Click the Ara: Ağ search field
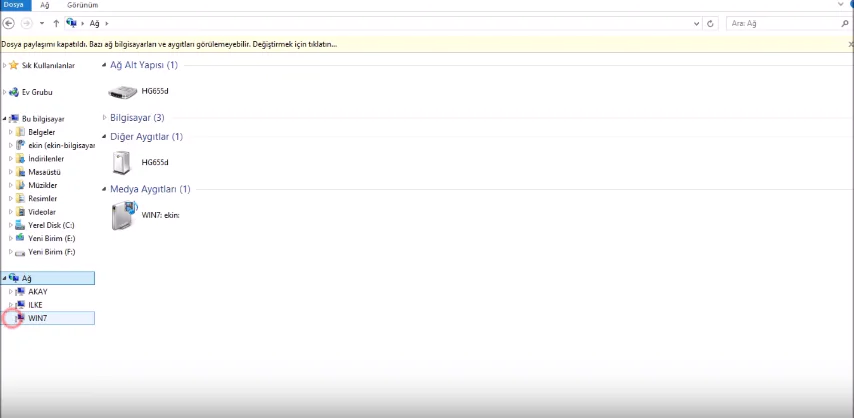The height and width of the screenshot is (418, 854). [x=782, y=24]
